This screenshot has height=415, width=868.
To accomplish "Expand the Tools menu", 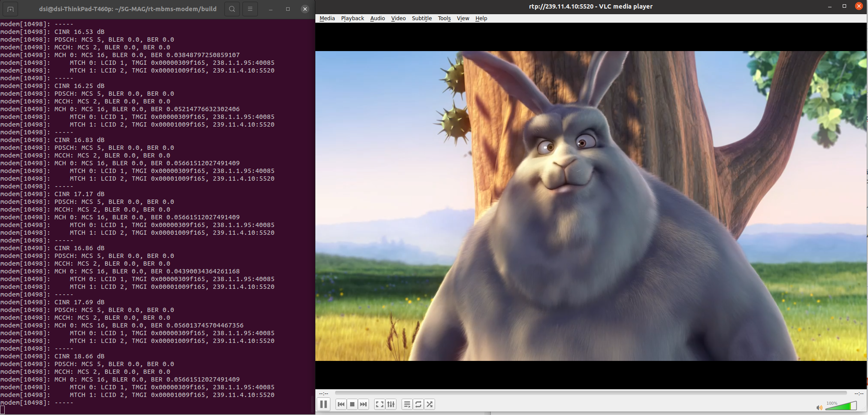I will (444, 18).
